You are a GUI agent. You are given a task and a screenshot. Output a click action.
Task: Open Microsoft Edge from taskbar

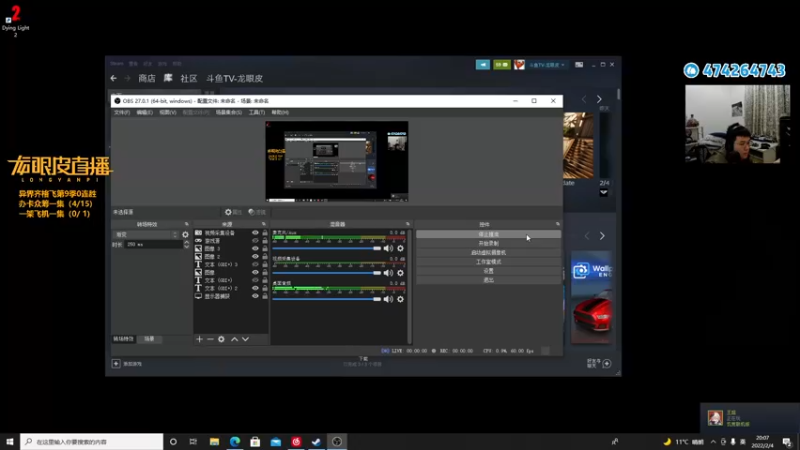[235, 442]
